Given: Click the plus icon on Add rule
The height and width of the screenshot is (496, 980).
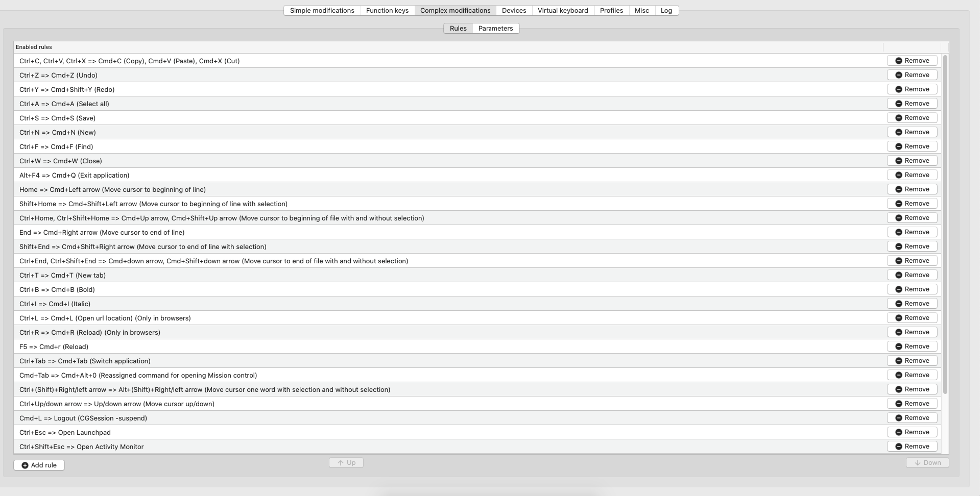Looking at the screenshot, I should 25,465.
